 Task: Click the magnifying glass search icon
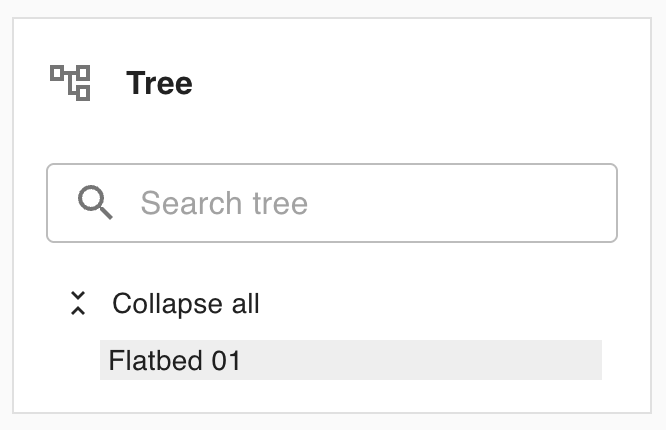[x=96, y=203]
